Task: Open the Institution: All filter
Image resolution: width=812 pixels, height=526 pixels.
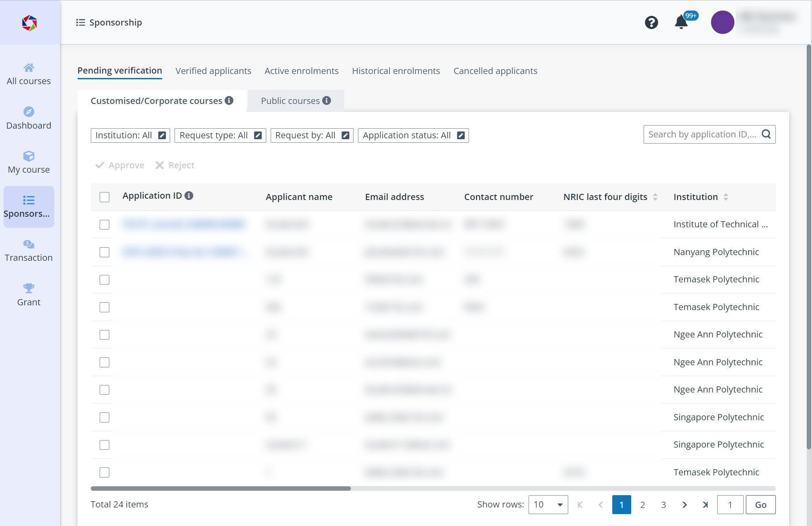Action: [x=130, y=135]
